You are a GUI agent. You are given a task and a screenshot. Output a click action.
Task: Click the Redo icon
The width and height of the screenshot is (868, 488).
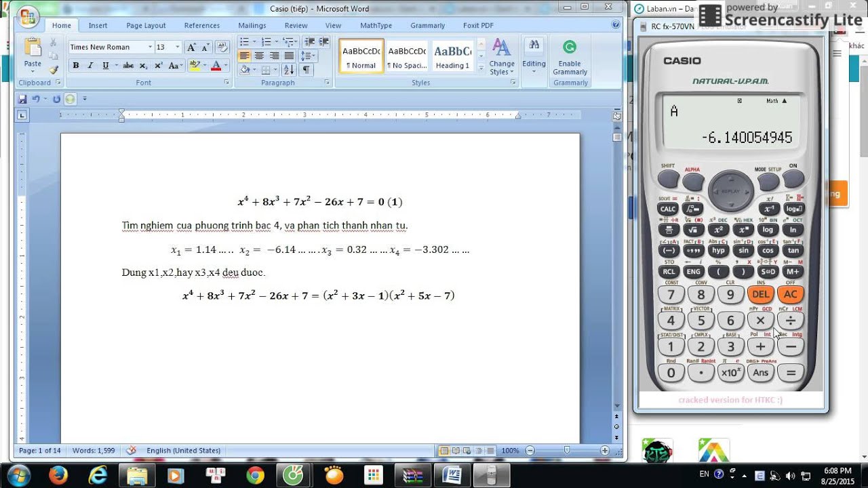click(x=56, y=99)
